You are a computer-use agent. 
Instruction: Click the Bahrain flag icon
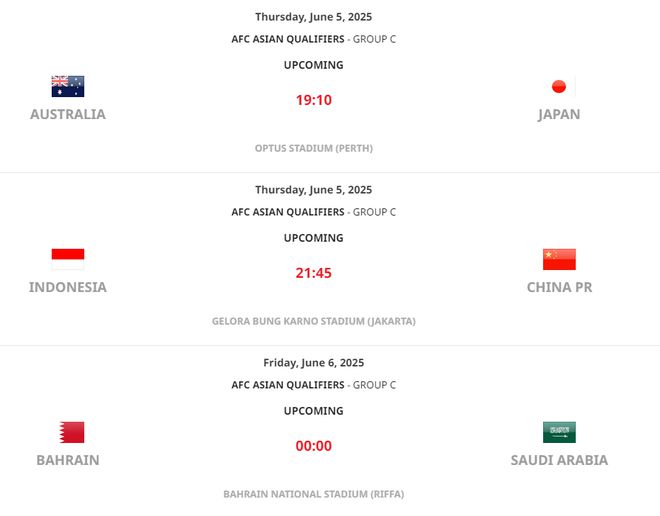[68, 432]
